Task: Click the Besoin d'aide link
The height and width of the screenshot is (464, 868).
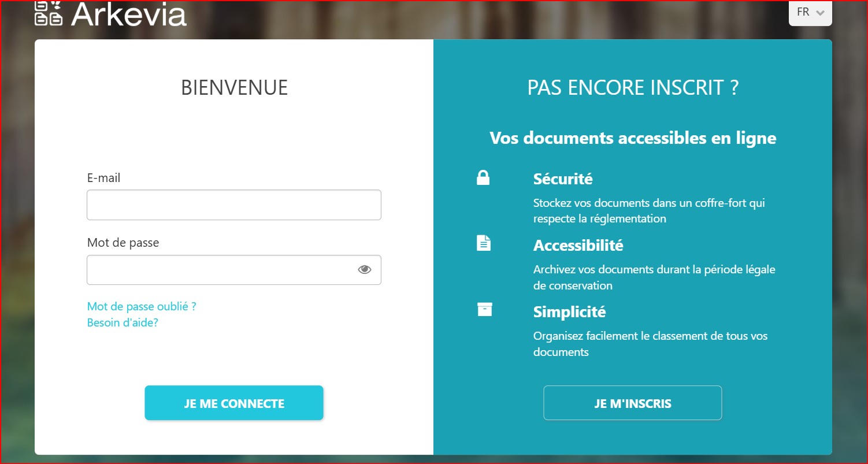Action: pos(121,322)
